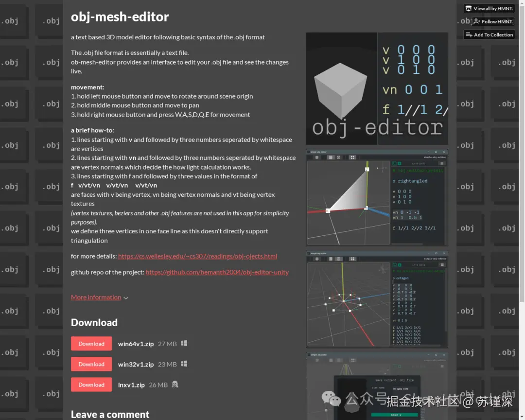Screen dimensions: 525x420
Task: Download win64v1.zip
Action: click(x=91, y=344)
